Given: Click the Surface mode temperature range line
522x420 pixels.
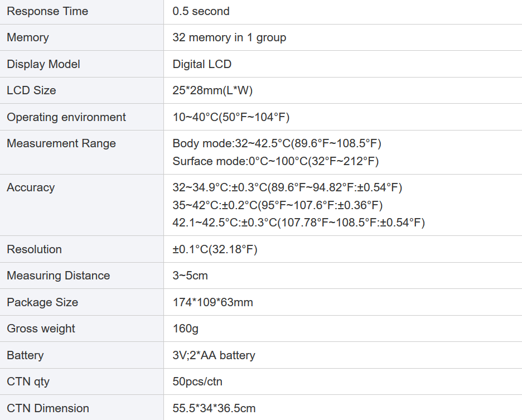Looking at the screenshot, I should [275, 161].
